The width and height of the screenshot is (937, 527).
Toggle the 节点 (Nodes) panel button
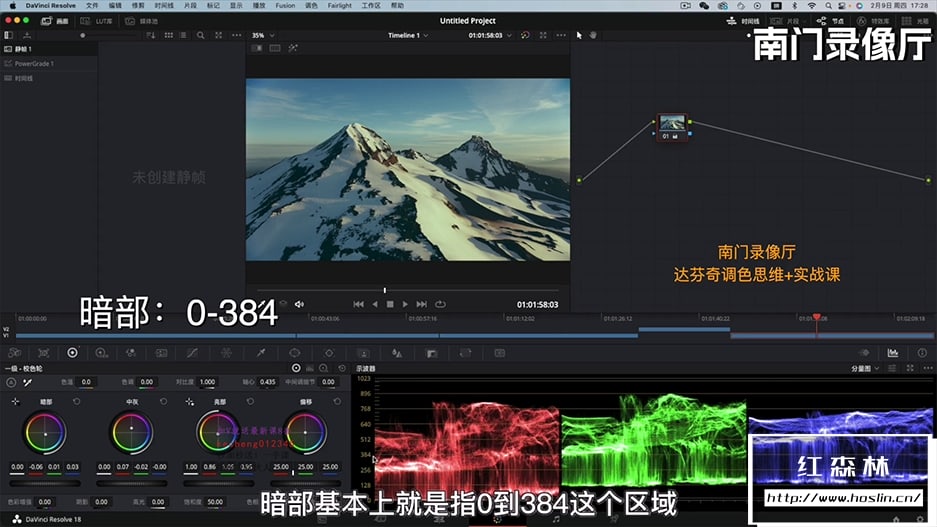[x=831, y=21]
